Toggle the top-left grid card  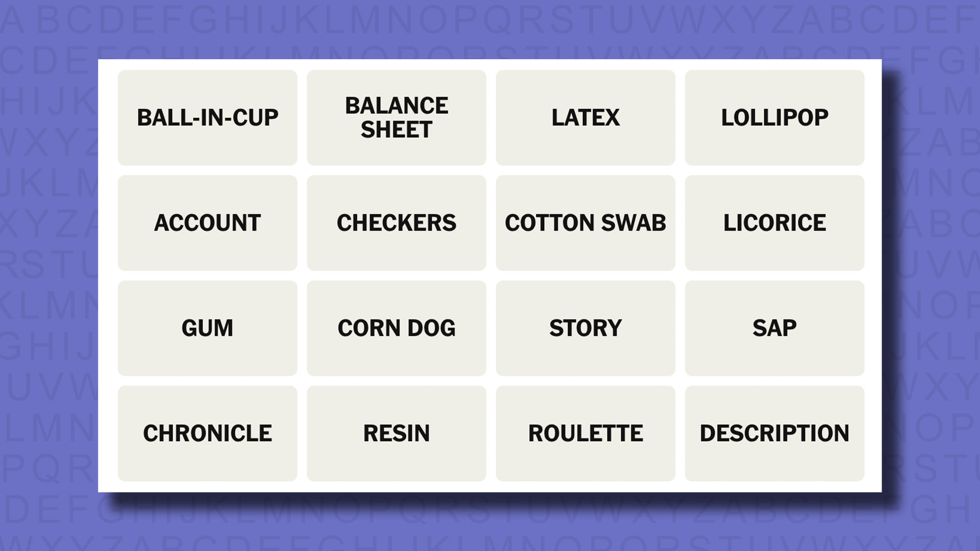[x=207, y=117]
